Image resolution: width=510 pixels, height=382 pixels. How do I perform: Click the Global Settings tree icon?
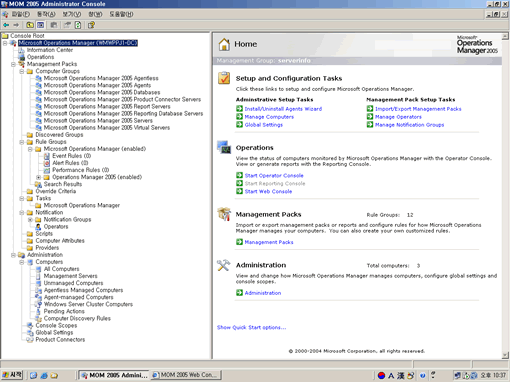pyautogui.click(x=30, y=333)
